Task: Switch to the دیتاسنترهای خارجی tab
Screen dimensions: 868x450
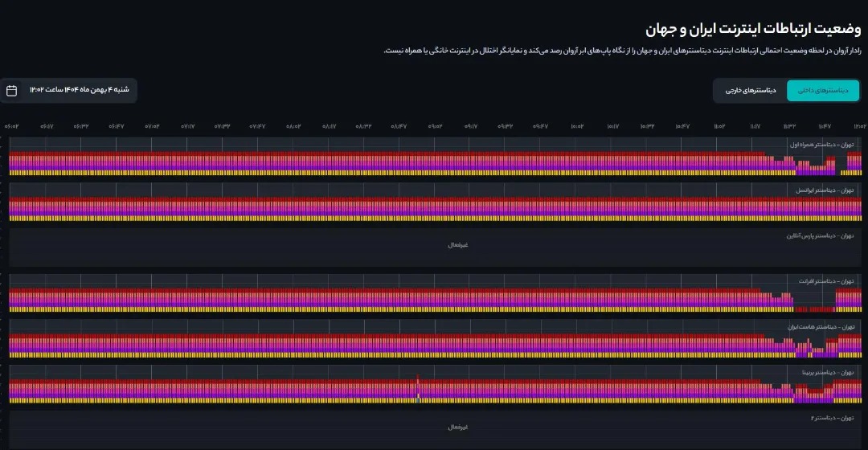Action: [750, 91]
